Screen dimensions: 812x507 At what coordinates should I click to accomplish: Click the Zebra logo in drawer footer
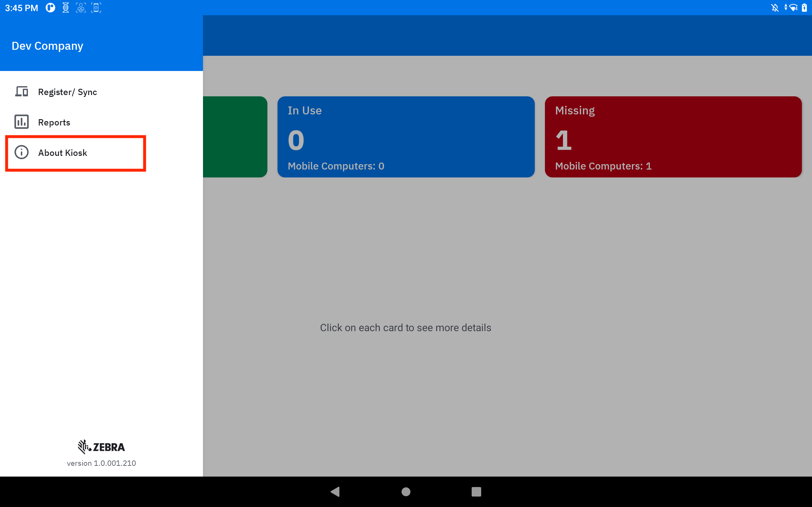101,447
